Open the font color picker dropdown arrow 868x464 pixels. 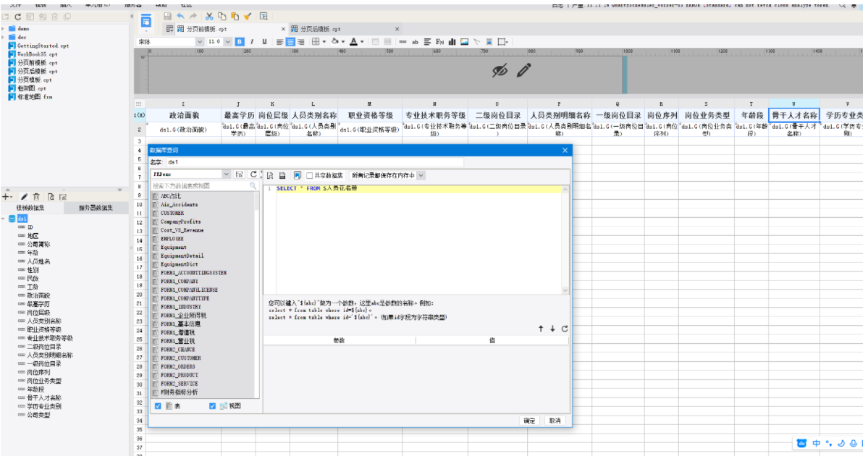[x=362, y=41]
